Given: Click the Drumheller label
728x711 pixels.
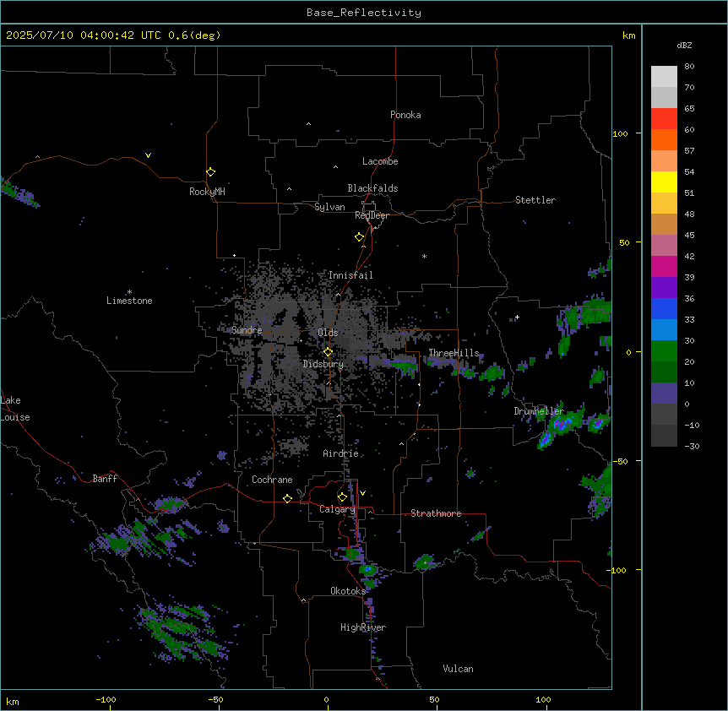Looking at the screenshot, I should 539,411.
